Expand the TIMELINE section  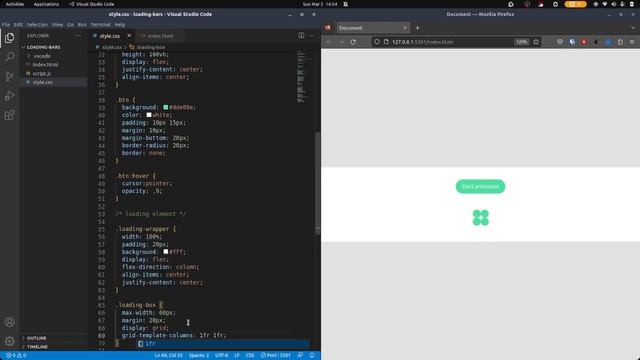(37, 347)
